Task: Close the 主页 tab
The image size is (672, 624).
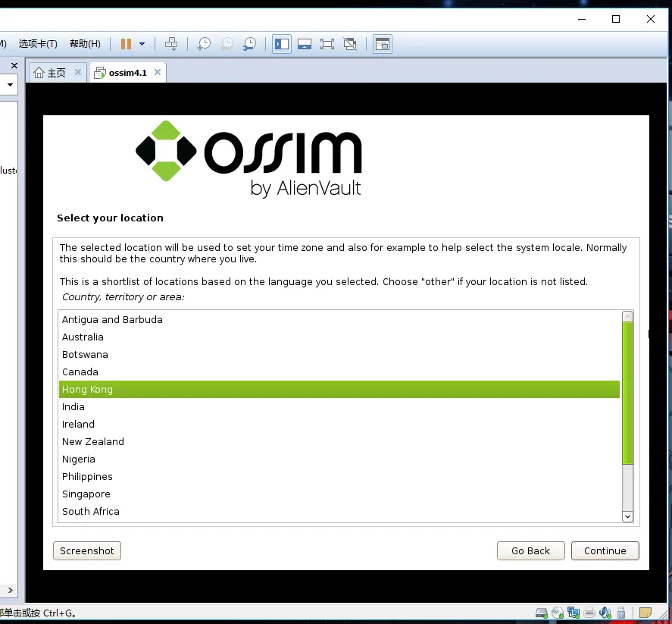Action: pyautogui.click(x=77, y=72)
